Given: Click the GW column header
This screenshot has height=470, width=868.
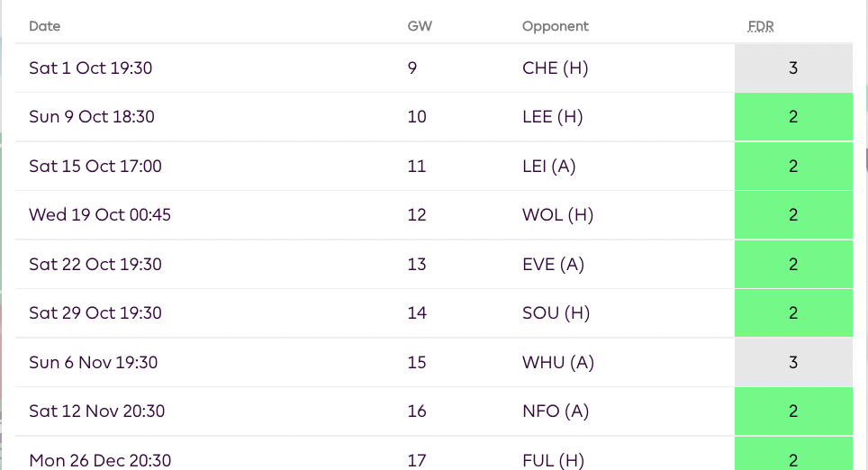Looking at the screenshot, I should point(420,26).
